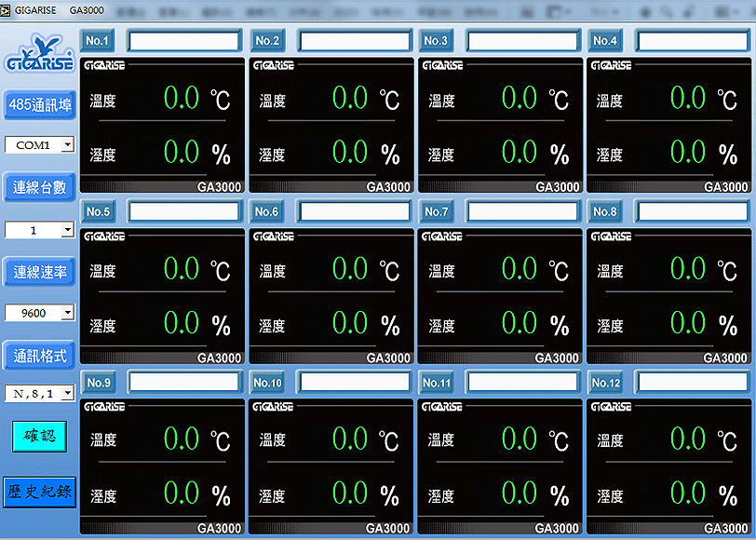
Task: Click the 溼度 0.0 reading in panel No.3
Action: click(x=520, y=152)
